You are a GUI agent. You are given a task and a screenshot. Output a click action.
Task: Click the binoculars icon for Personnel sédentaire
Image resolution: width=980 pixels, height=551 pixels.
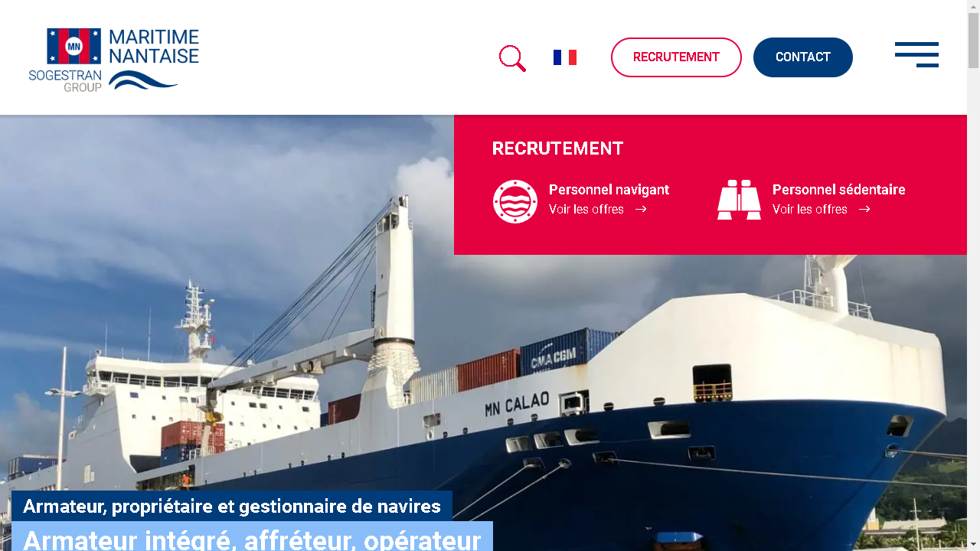739,201
